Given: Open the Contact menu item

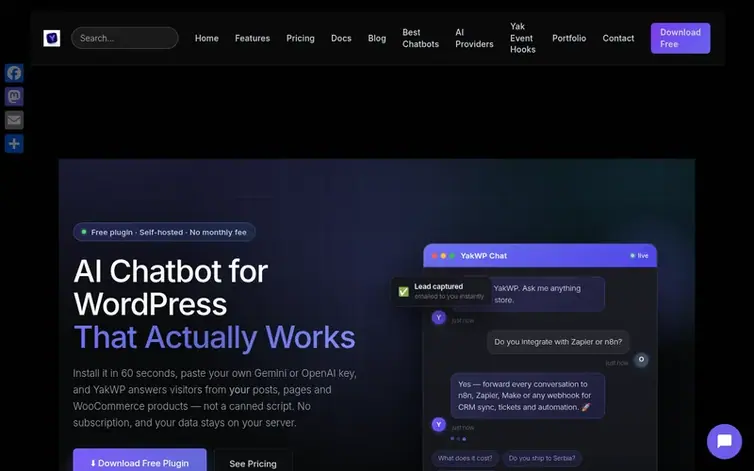Looking at the screenshot, I should [x=618, y=38].
